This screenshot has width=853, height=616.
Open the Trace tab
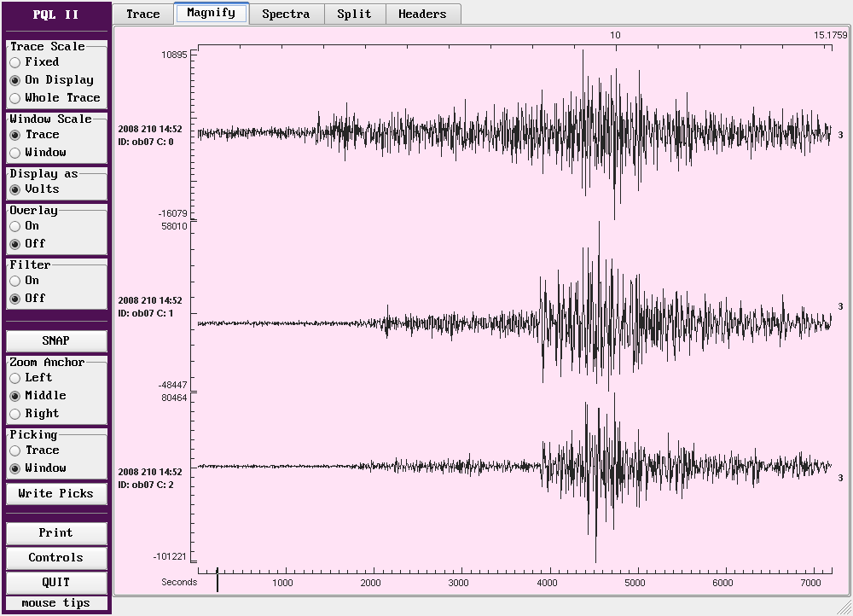pyautogui.click(x=143, y=14)
